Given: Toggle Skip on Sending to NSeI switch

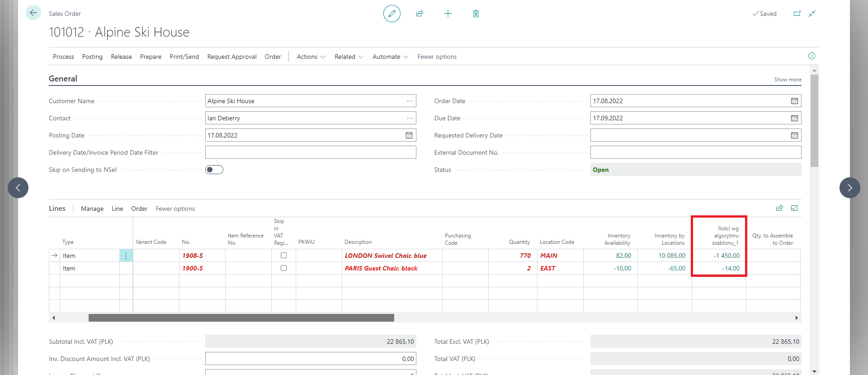Looking at the screenshot, I should click(214, 170).
